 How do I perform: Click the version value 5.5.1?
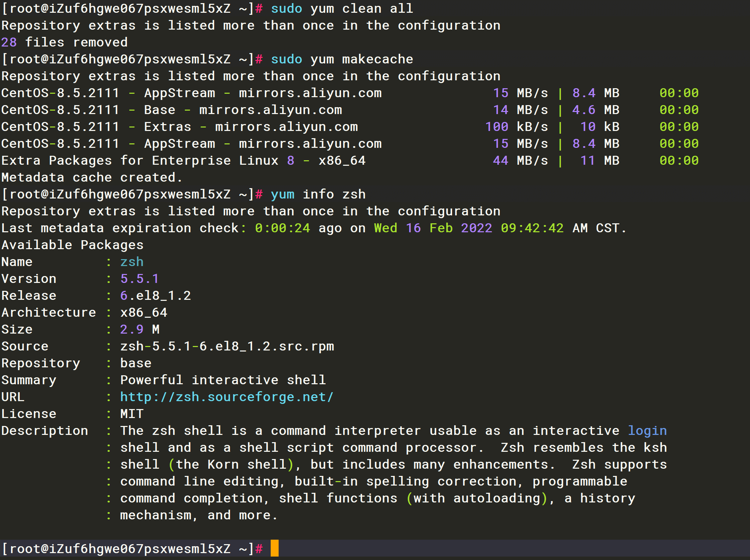[139, 279]
